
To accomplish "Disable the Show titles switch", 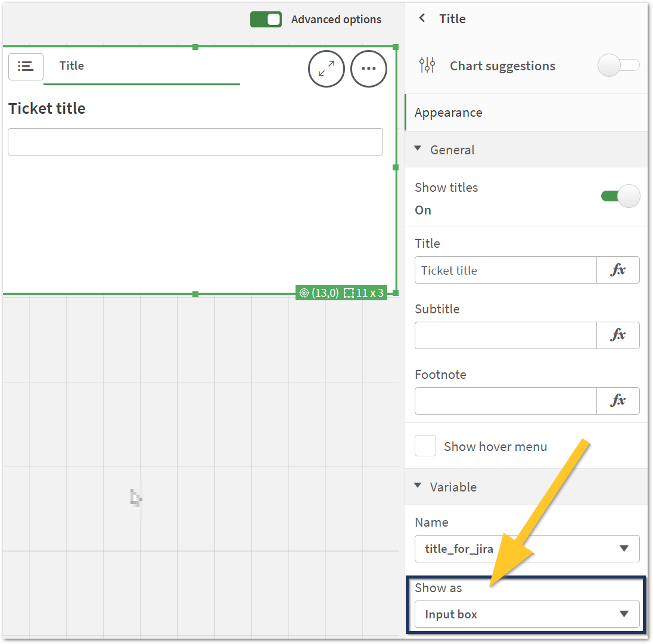I will (x=620, y=195).
